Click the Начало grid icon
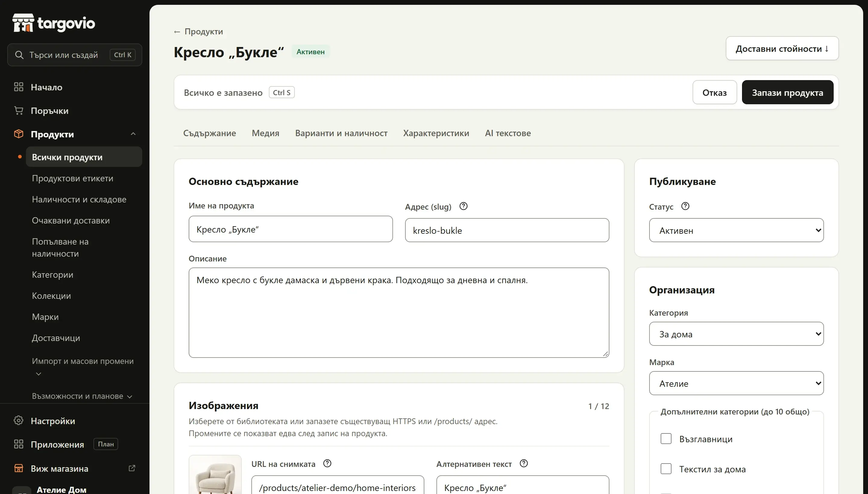 (19, 87)
